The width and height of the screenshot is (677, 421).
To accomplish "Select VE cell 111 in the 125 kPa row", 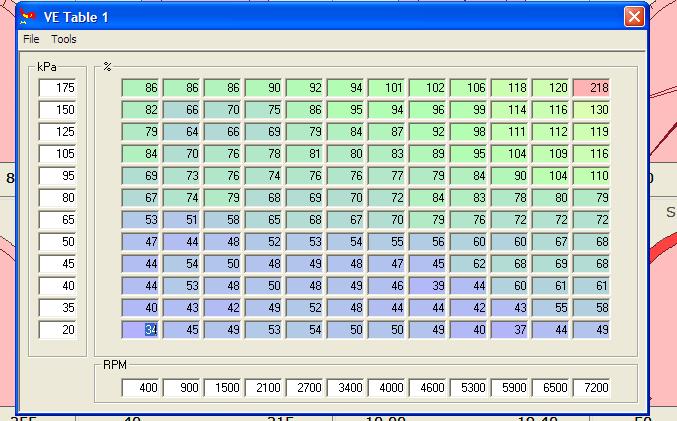I will pos(509,132).
